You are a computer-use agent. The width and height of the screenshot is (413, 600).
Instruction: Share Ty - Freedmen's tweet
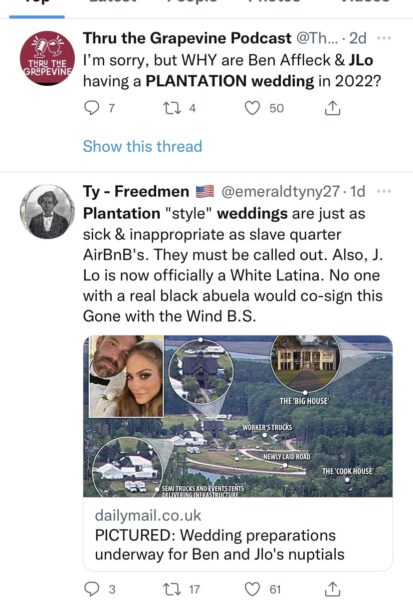[332, 589]
